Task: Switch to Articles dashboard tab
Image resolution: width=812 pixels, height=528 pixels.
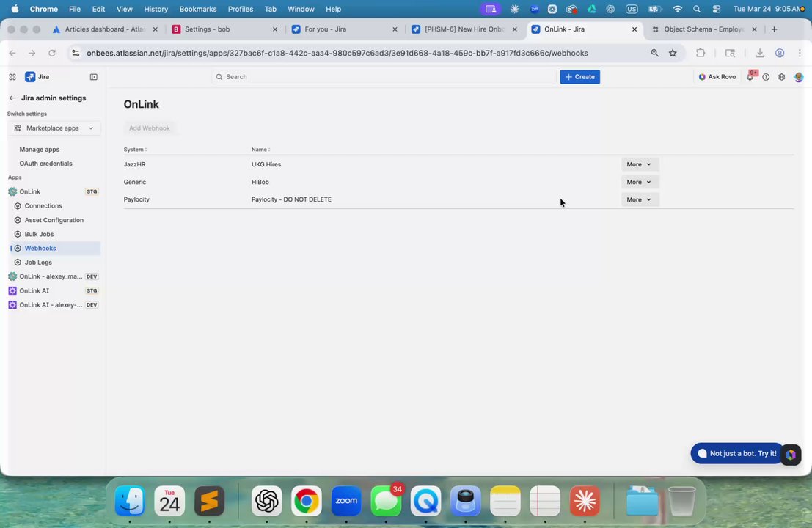Action: pyautogui.click(x=105, y=29)
